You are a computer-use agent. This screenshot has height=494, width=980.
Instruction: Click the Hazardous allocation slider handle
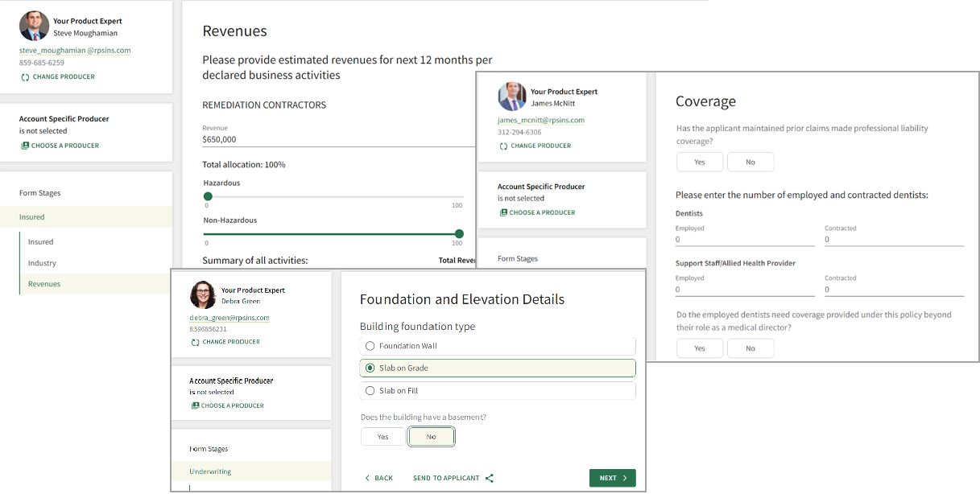point(208,196)
